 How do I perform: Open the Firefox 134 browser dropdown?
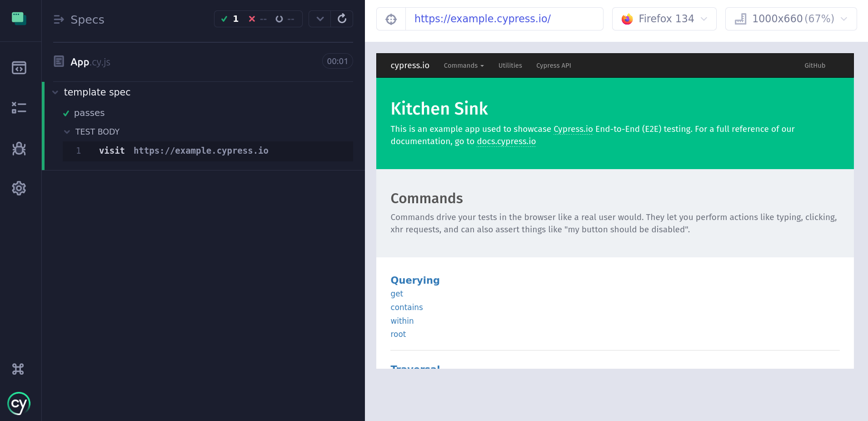(664, 19)
